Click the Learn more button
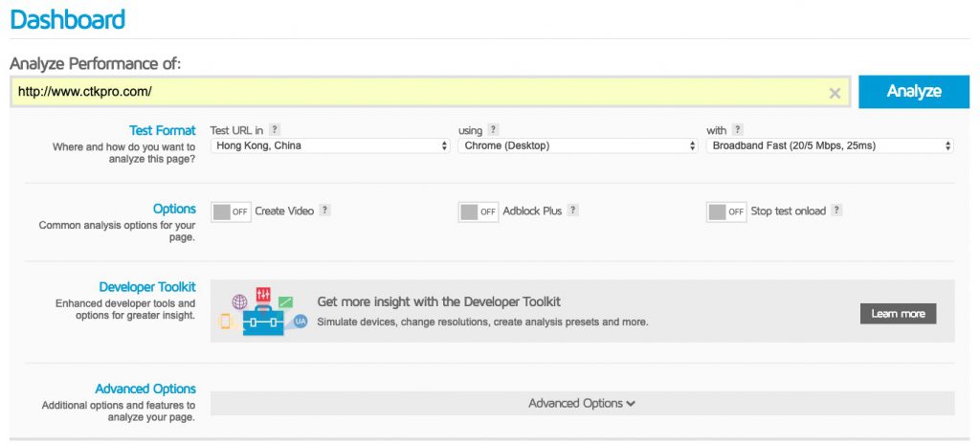Image resolution: width=980 pixels, height=445 pixels. (898, 314)
